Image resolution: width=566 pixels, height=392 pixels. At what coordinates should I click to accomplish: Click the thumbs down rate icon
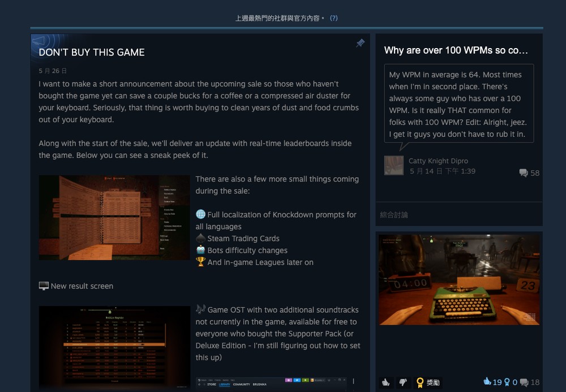click(x=403, y=382)
